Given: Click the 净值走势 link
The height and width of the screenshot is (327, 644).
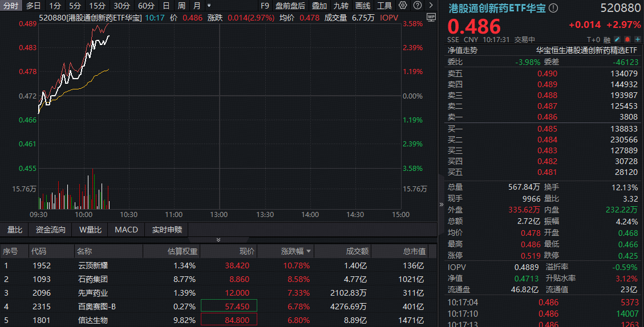Looking at the screenshot, I should 462,50.
